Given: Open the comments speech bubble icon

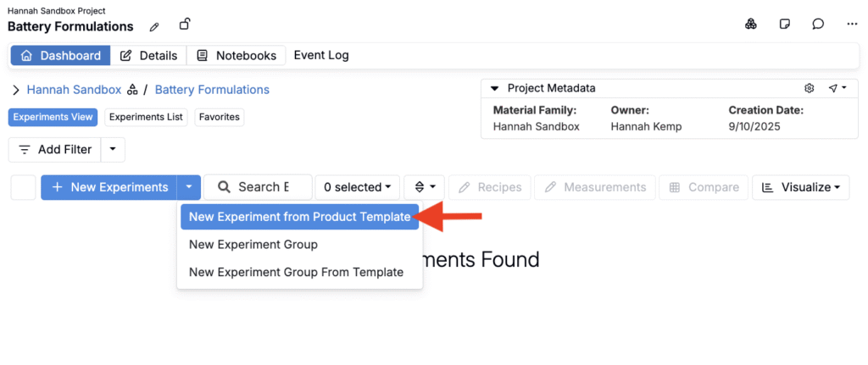Looking at the screenshot, I should click(x=818, y=25).
